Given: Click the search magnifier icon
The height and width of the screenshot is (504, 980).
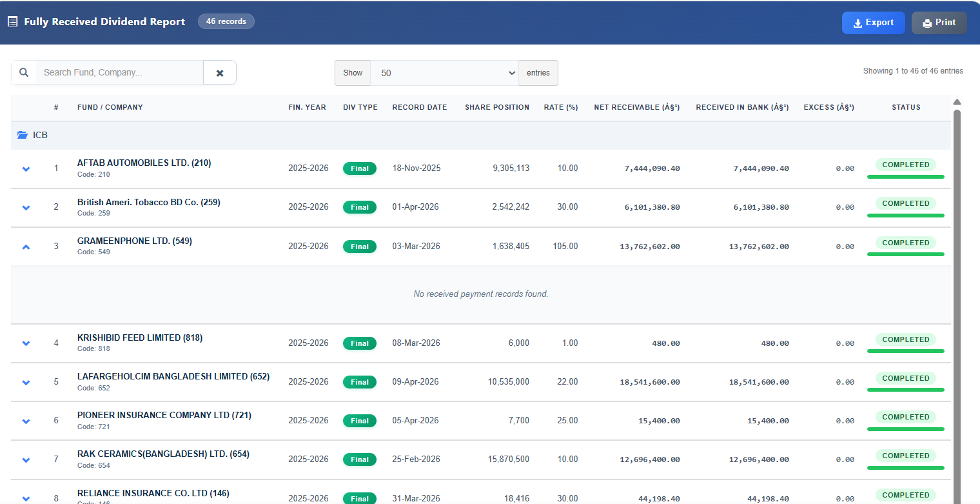Looking at the screenshot, I should (x=24, y=72).
